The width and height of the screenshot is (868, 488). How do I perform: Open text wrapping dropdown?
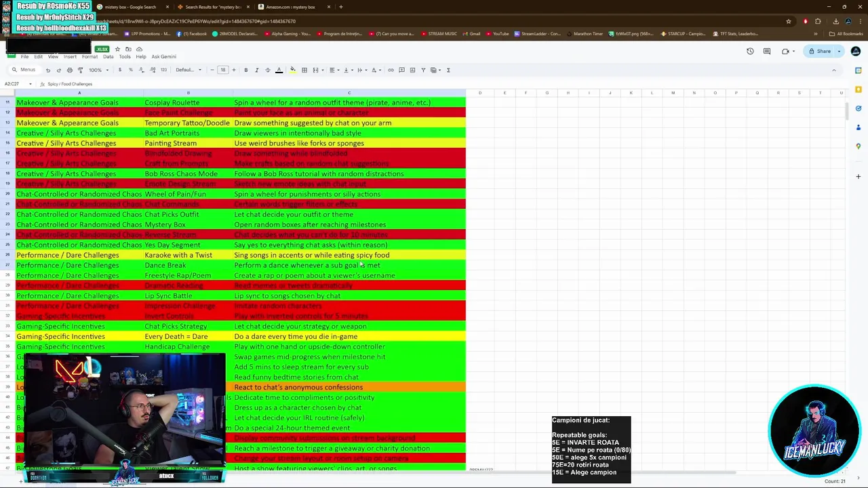click(362, 70)
